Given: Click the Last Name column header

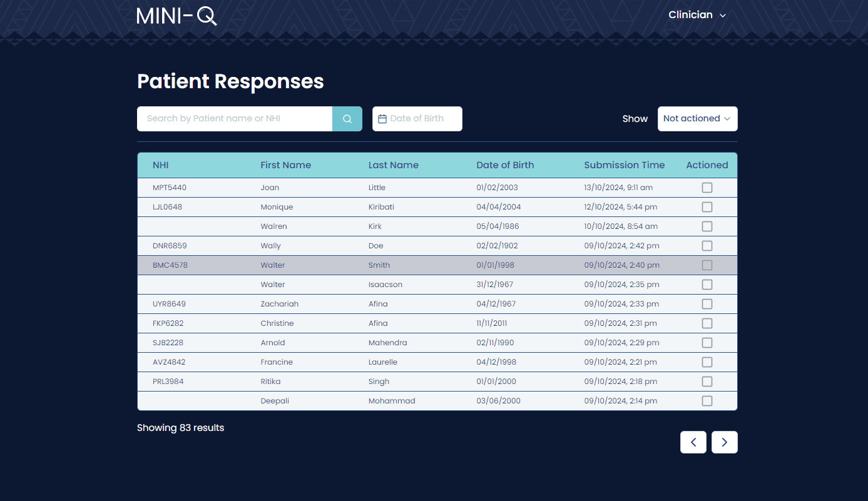Looking at the screenshot, I should (393, 165).
